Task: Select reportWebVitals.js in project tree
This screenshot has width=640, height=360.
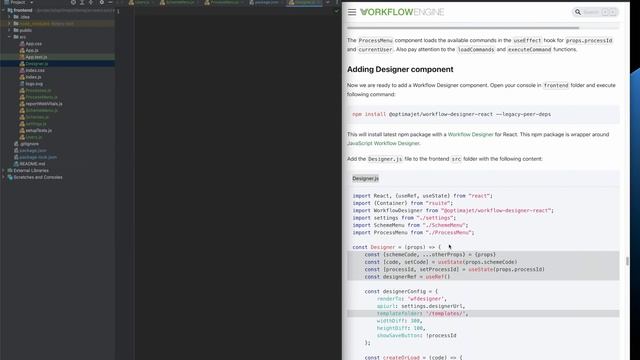Action: (44, 104)
